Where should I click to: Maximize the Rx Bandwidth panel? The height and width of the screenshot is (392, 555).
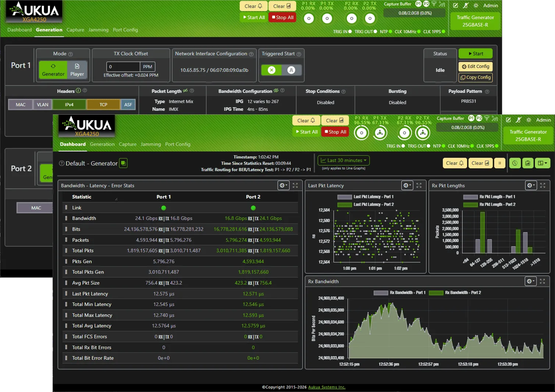pyautogui.click(x=542, y=281)
